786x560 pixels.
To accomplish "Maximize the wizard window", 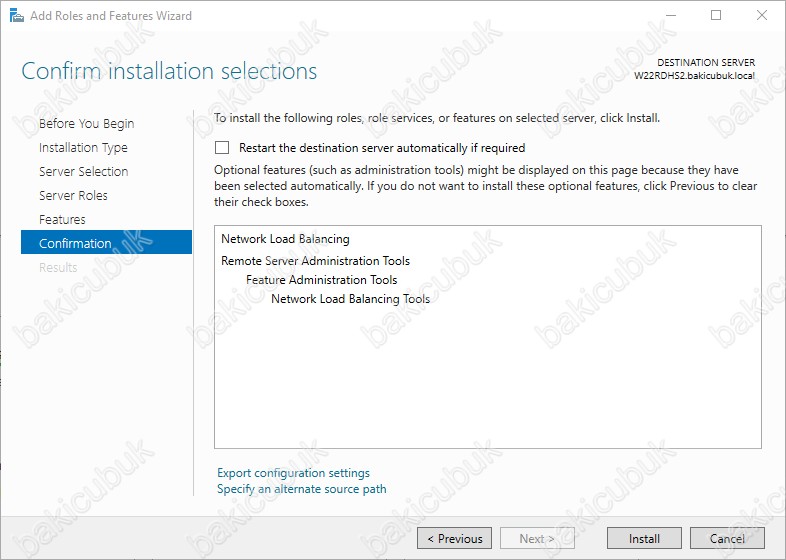I will point(716,16).
